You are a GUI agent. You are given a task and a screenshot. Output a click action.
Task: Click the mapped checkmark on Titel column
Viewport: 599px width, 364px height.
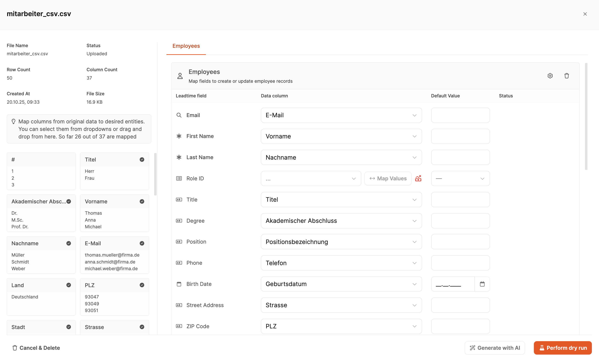coord(142,160)
